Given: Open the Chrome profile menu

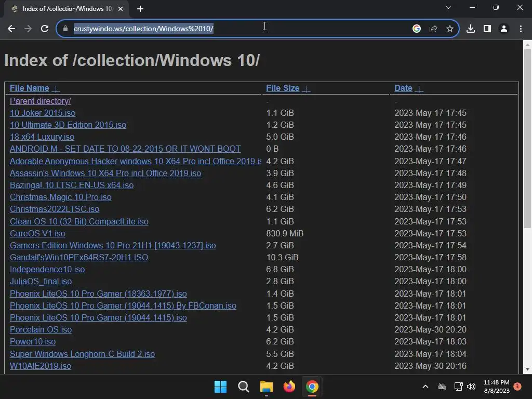Looking at the screenshot, I should 504,29.
